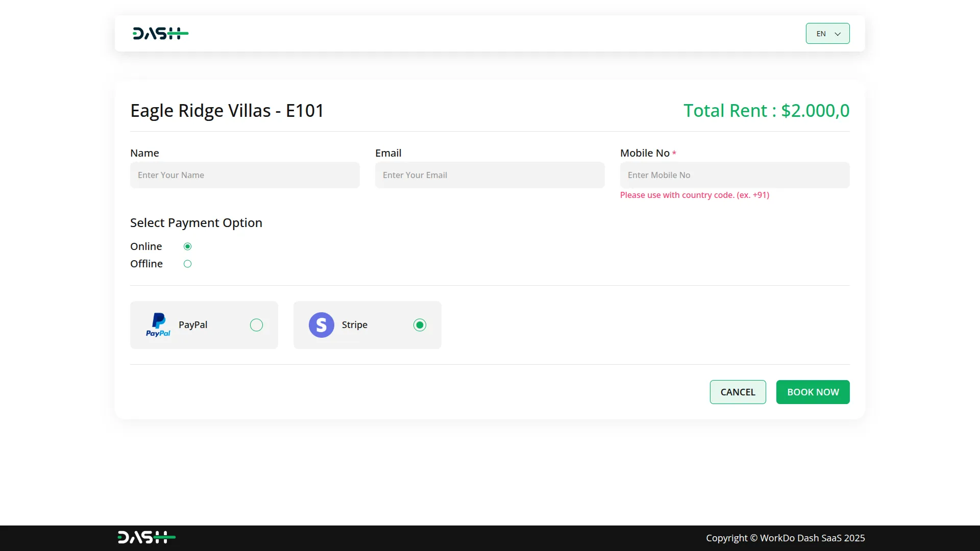
Task: Focus the Enter Mobile No field
Action: click(734, 175)
